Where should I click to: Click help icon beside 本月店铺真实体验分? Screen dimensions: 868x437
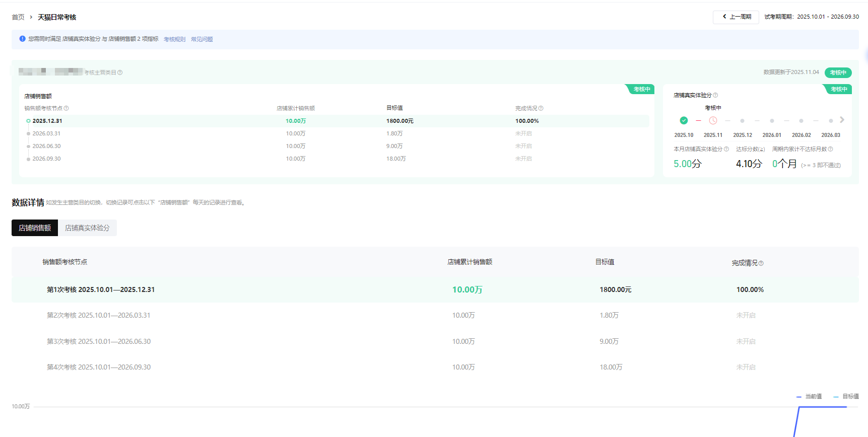coord(726,149)
